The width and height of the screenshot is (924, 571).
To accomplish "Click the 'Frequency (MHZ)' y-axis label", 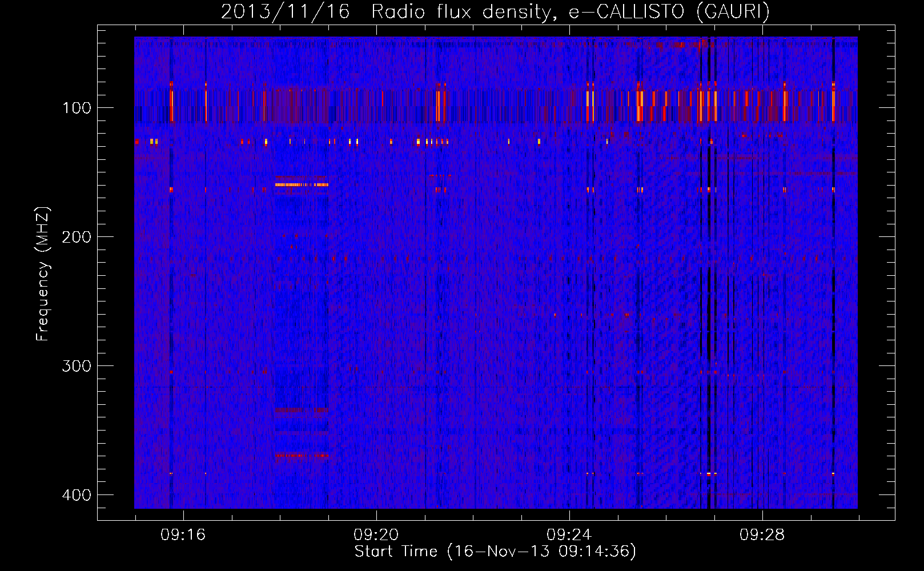I will click(43, 274).
